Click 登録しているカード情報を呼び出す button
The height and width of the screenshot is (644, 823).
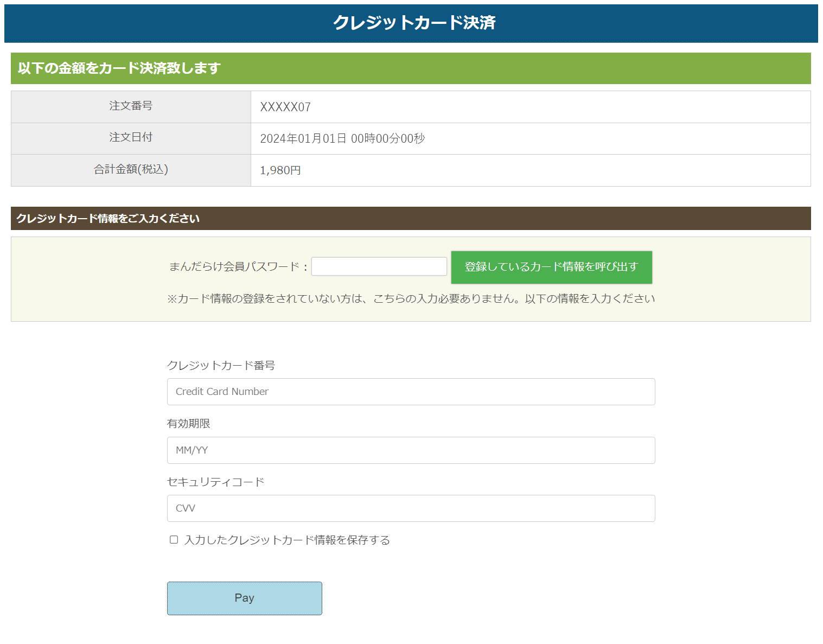tap(551, 267)
